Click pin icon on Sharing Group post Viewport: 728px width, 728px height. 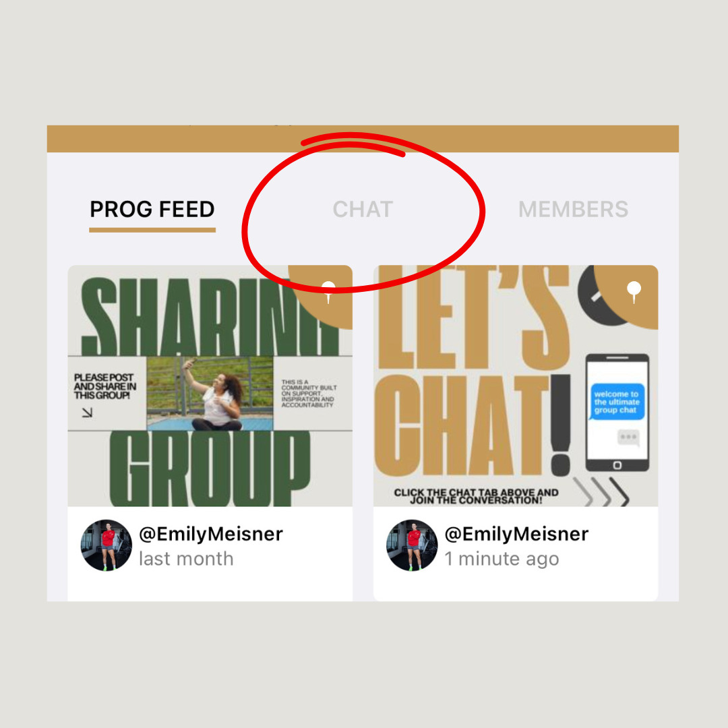[328, 291]
